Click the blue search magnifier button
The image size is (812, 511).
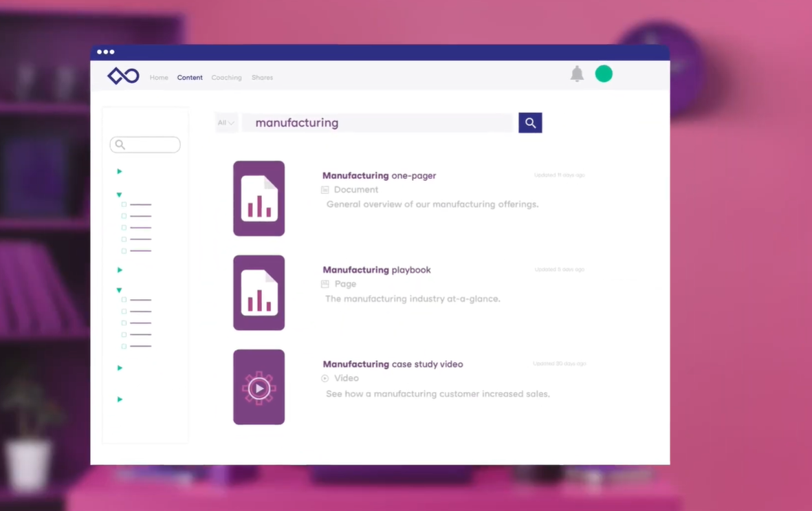point(530,122)
